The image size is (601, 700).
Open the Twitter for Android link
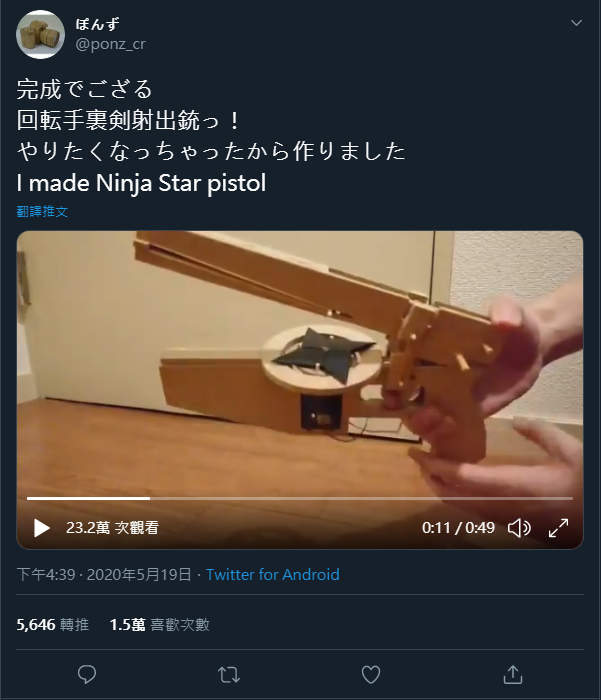pos(272,574)
